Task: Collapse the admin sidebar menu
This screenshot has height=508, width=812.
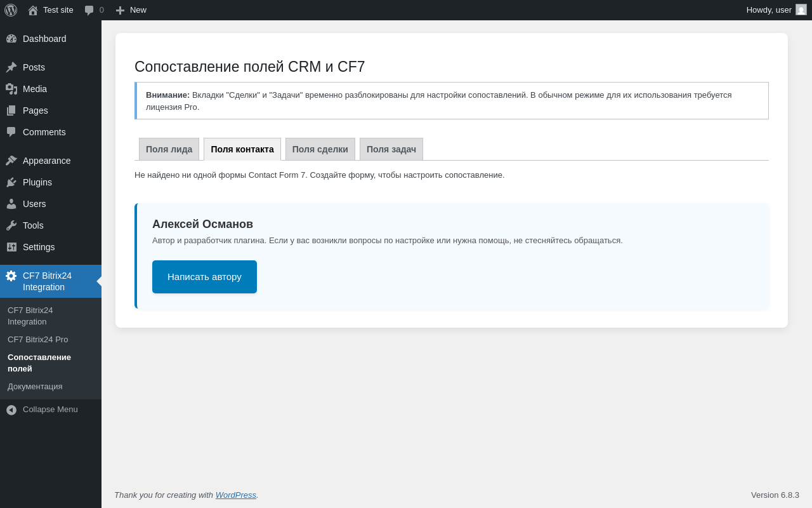Action: (x=51, y=410)
